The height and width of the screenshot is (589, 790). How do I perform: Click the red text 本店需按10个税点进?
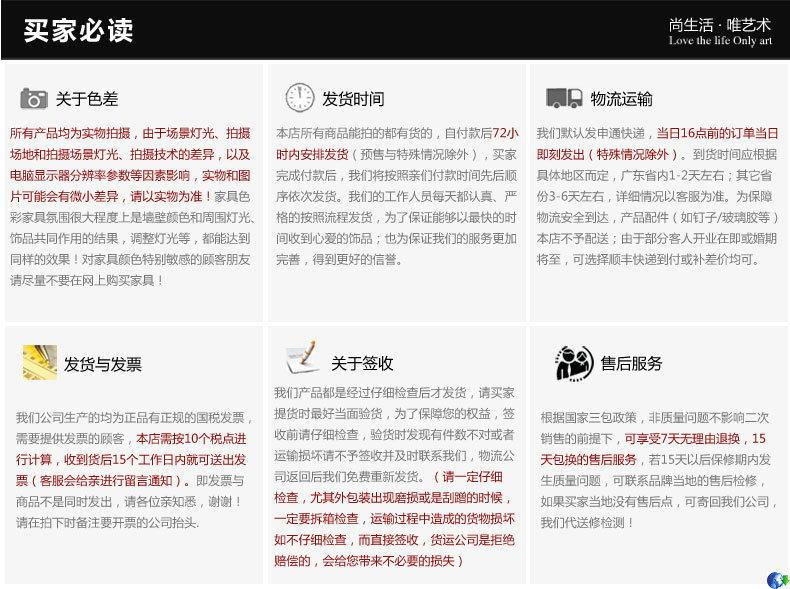coord(191,439)
